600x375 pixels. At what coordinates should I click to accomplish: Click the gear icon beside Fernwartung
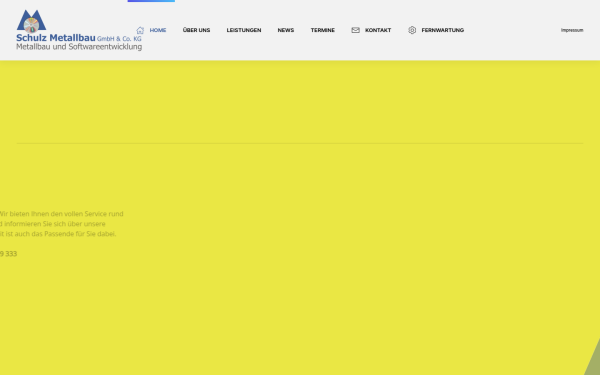[x=412, y=30]
